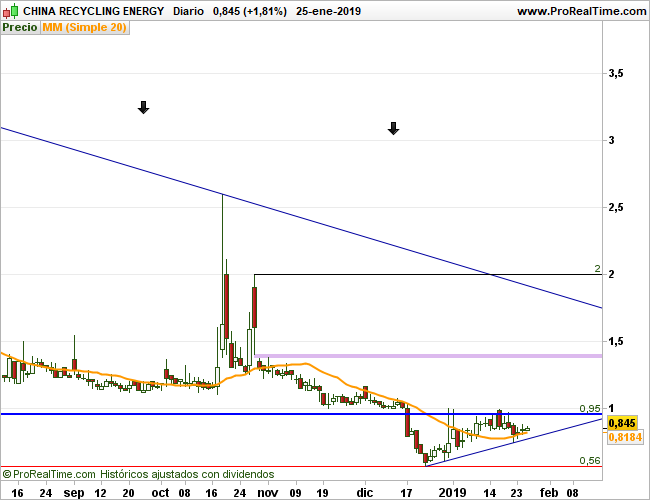The width and height of the screenshot is (650, 500).
Task: Click the nov month label on time axis
Action: tap(267, 493)
